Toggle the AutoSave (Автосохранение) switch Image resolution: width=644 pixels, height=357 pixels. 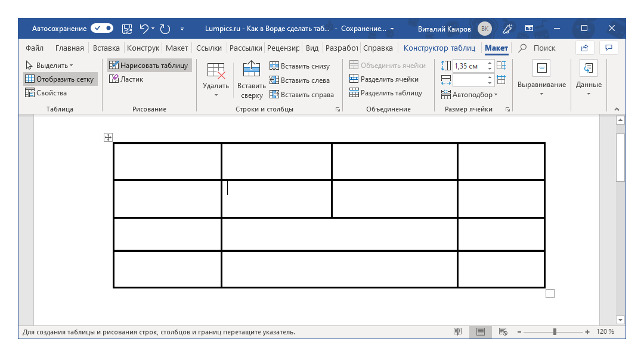click(102, 28)
